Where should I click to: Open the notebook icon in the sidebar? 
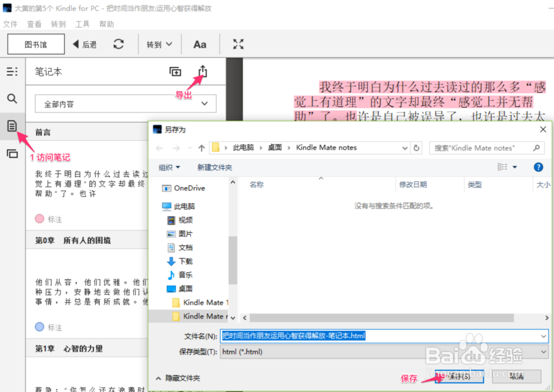click(x=12, y=125)
